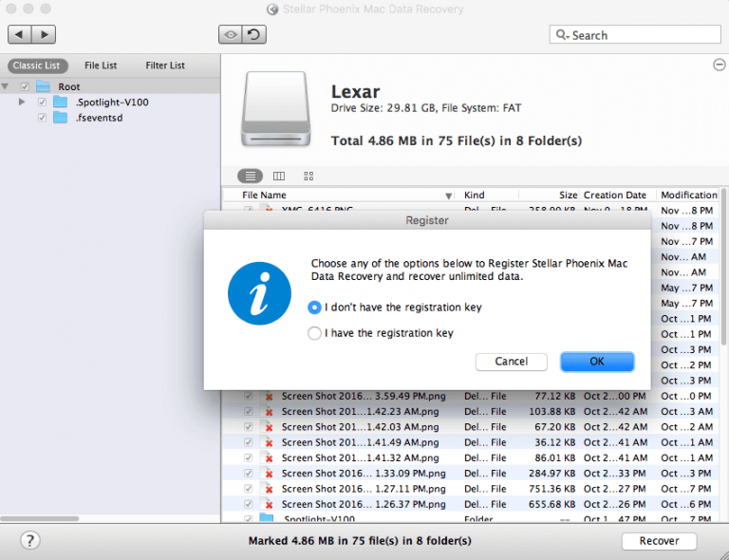Viewport: 729px width, 560px height.
Task: Click the blue info icon in Register dialog
Action: [259, 293]
